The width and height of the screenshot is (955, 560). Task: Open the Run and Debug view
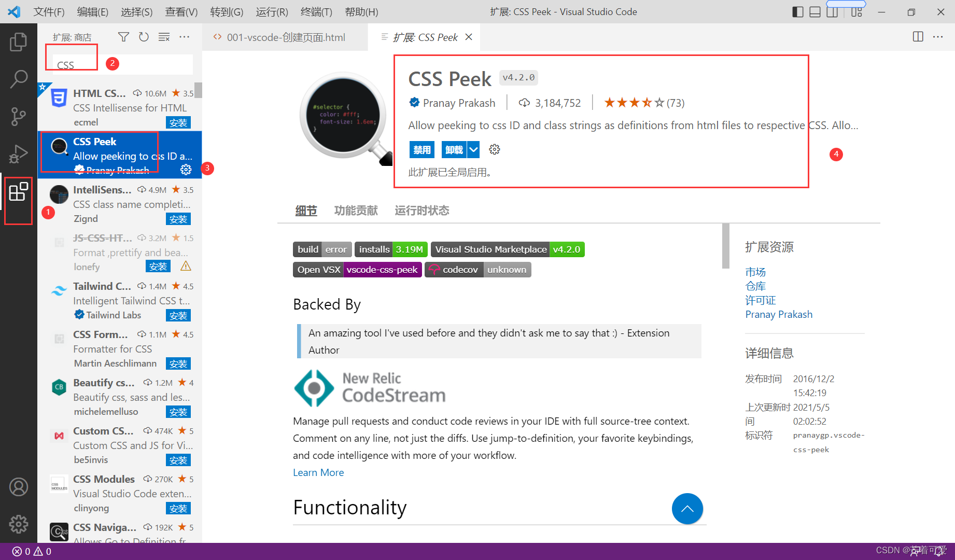19,154
